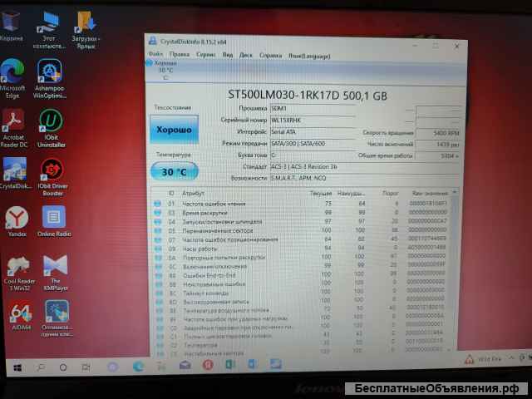The image size is (532, 399).
Task: Click the 30 °C temperature button
Action: click(x=174, y=172)
